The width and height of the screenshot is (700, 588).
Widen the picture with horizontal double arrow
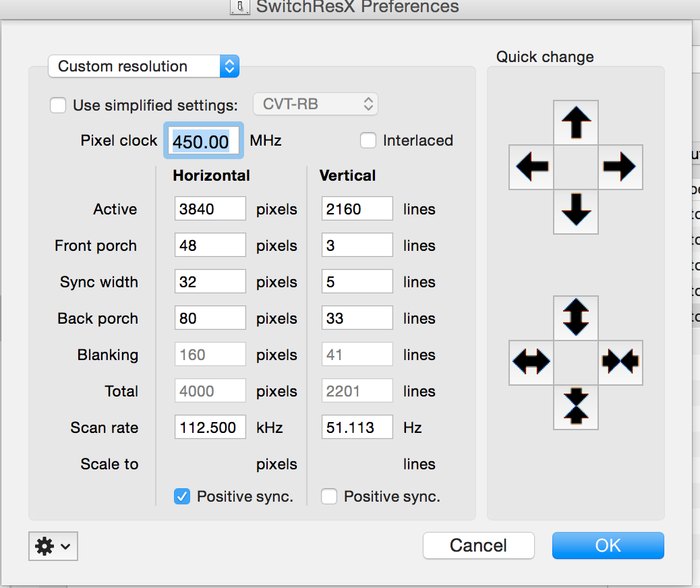coord(531,362)
